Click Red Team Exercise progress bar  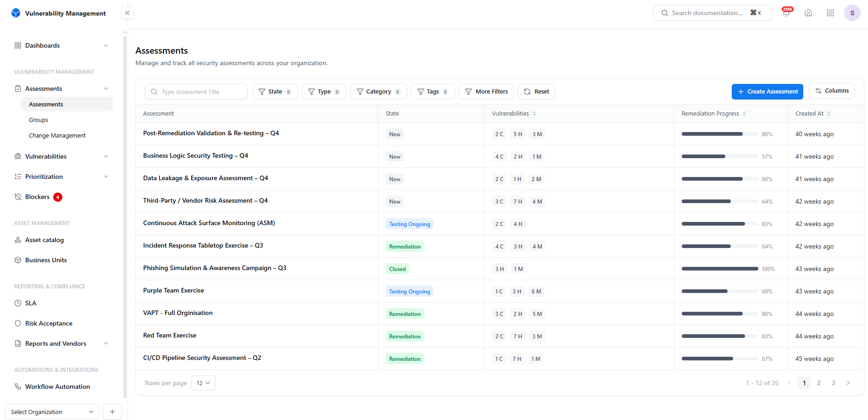click(720, 337)
